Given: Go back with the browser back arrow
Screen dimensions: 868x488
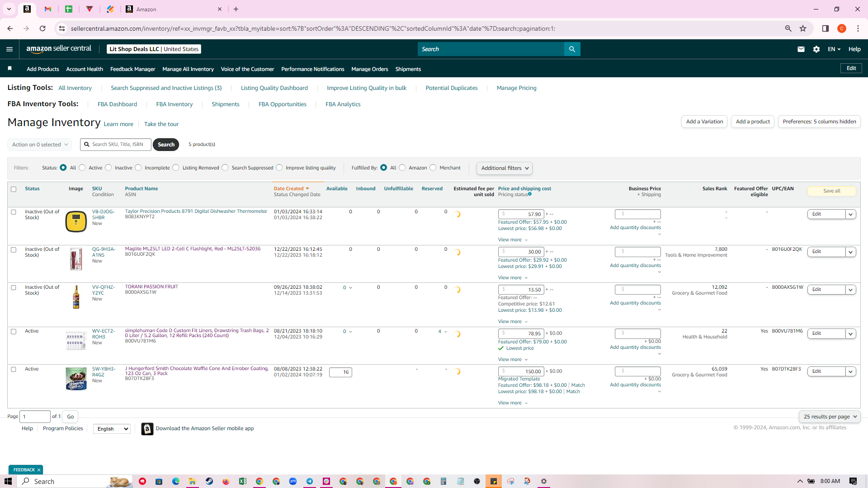Looking at the screenshot, I should (x=10, y=28).
